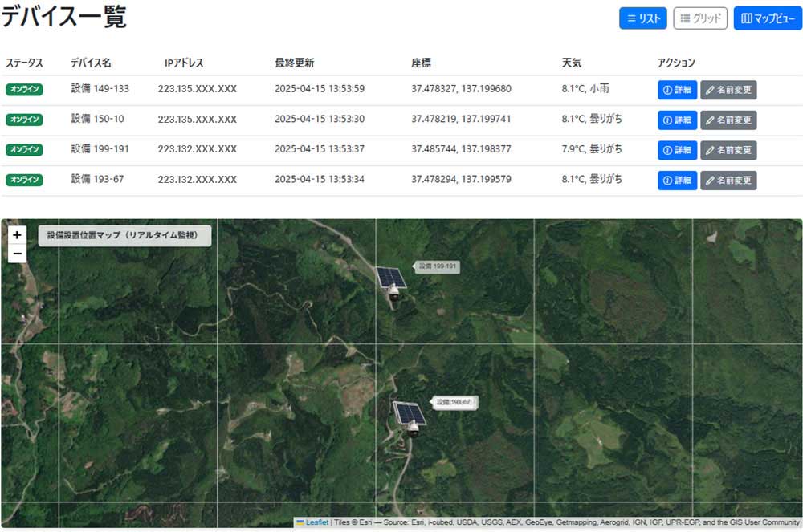Open マップビュー layout
Image resolution: width=803 pixels, height=532 pixels.
768,18
